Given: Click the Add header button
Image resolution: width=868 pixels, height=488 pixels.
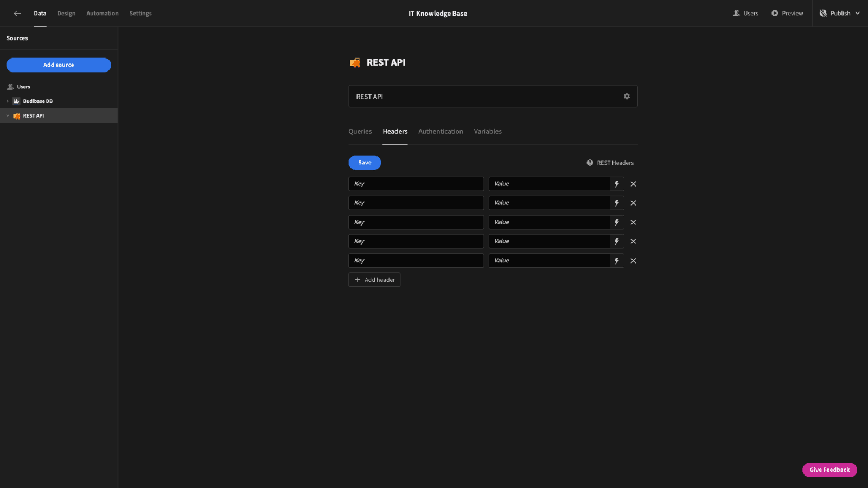Looking at the screenshot, I should click(x=374, y=280).
